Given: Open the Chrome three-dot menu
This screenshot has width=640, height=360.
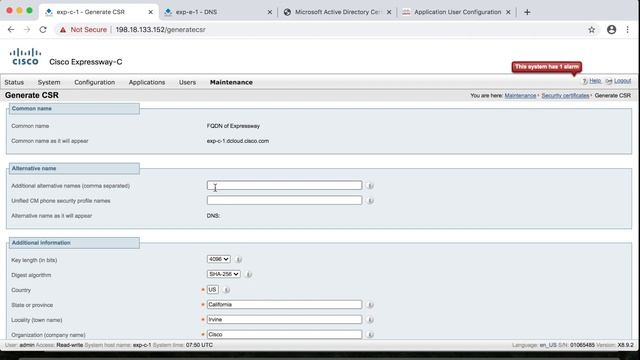Looking at the screenshot, I should 627,29.
